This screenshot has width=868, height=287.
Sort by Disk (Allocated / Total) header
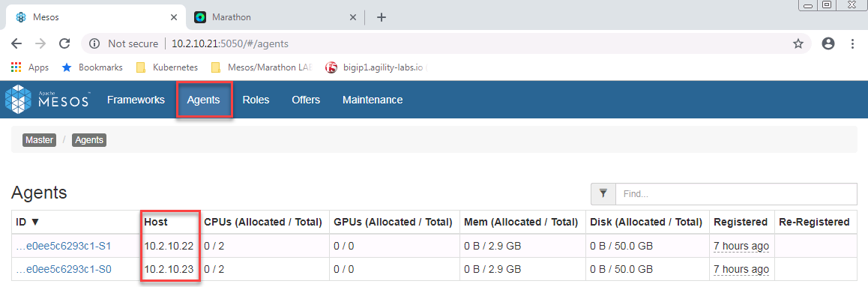(x=648, y=222)
